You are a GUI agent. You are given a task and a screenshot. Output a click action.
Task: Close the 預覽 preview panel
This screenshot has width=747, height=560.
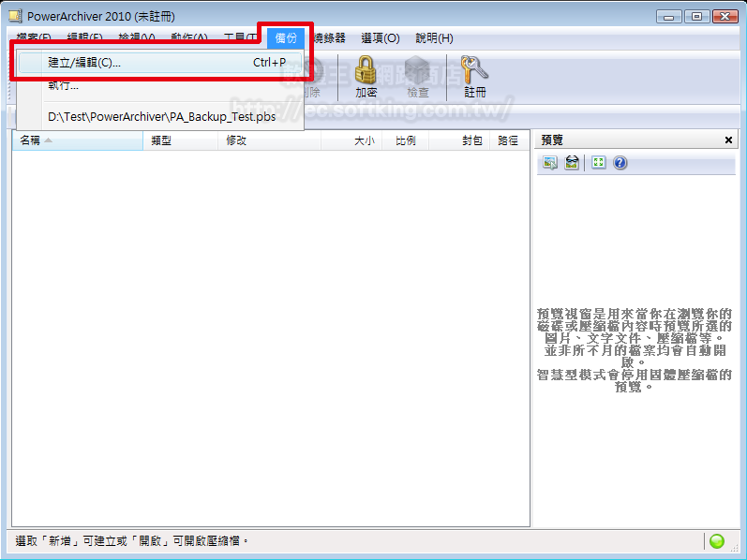[x=729, y=140]
